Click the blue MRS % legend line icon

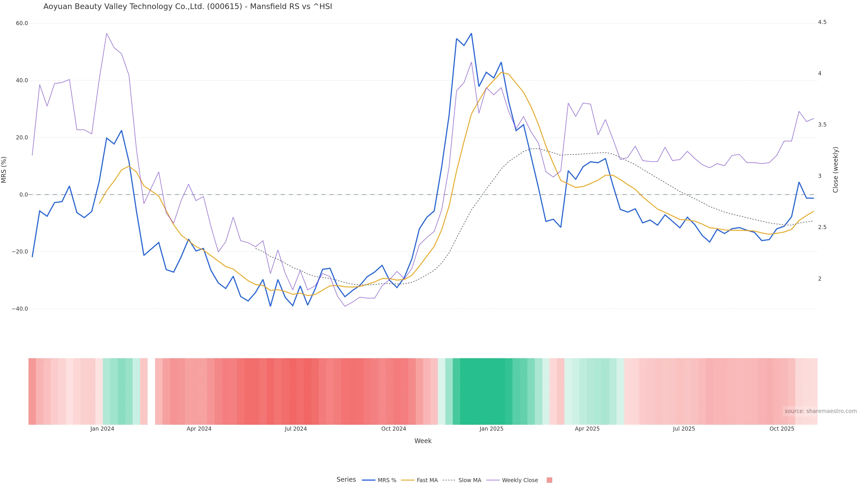coord(369,480)
